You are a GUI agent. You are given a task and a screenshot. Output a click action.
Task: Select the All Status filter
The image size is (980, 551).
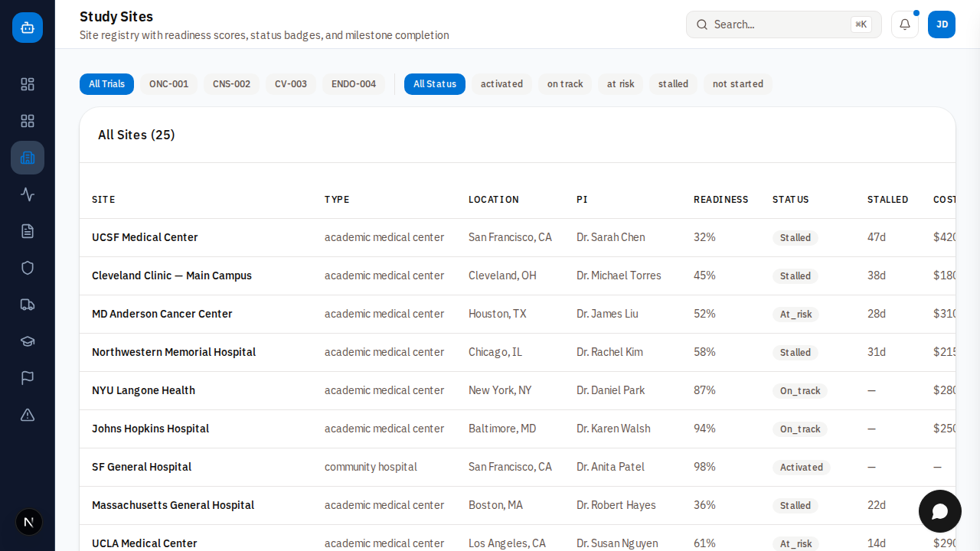click(435, 84)
